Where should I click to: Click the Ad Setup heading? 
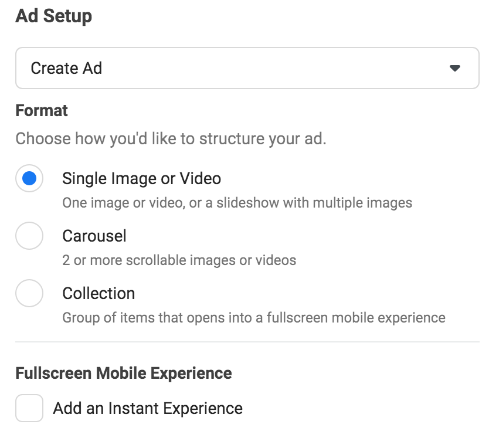[x=54, y=16]
